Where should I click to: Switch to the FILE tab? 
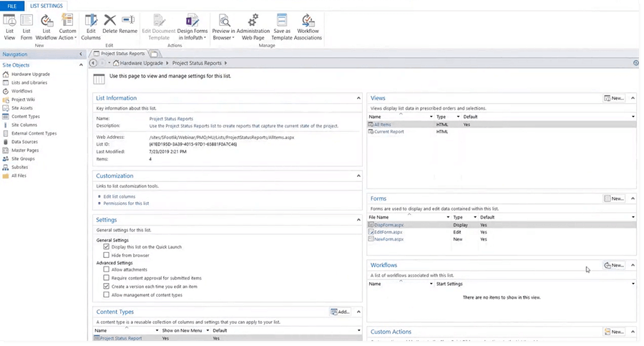(x=11, y=5)
